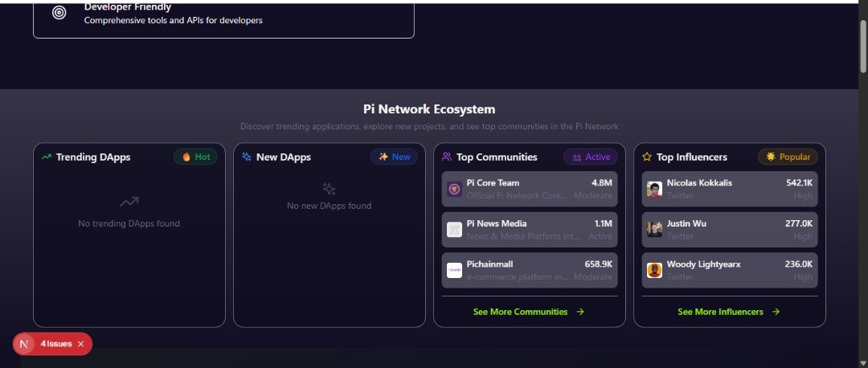The image size is (868, 368).
Task: Click the empty trending chart icon
Action: tap(129, 202)
